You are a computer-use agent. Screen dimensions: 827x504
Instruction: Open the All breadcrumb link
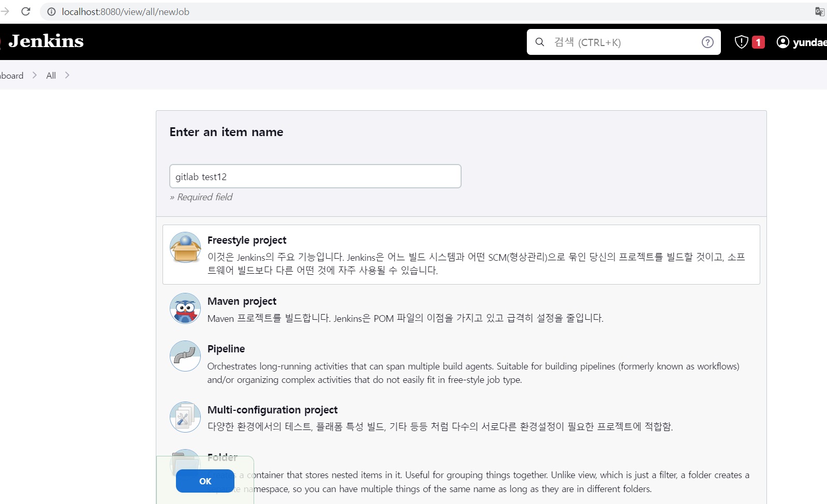click(x=51, y=76)
